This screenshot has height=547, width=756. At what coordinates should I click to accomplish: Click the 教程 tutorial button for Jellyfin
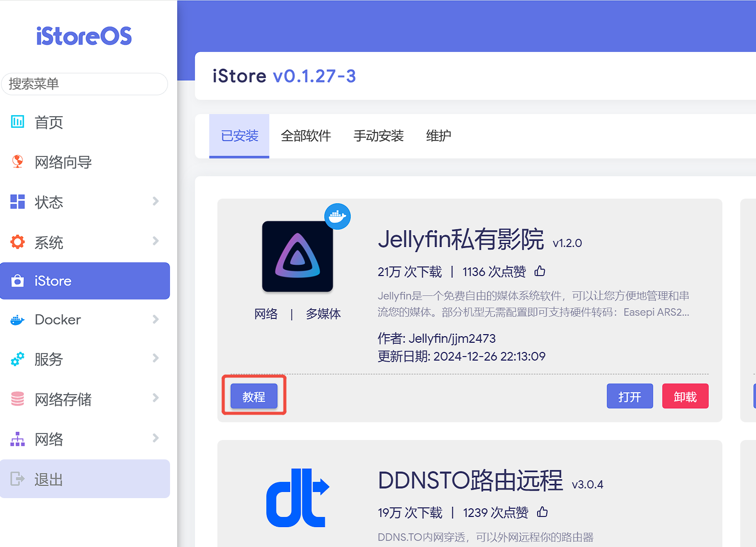[x=254, y=396]
